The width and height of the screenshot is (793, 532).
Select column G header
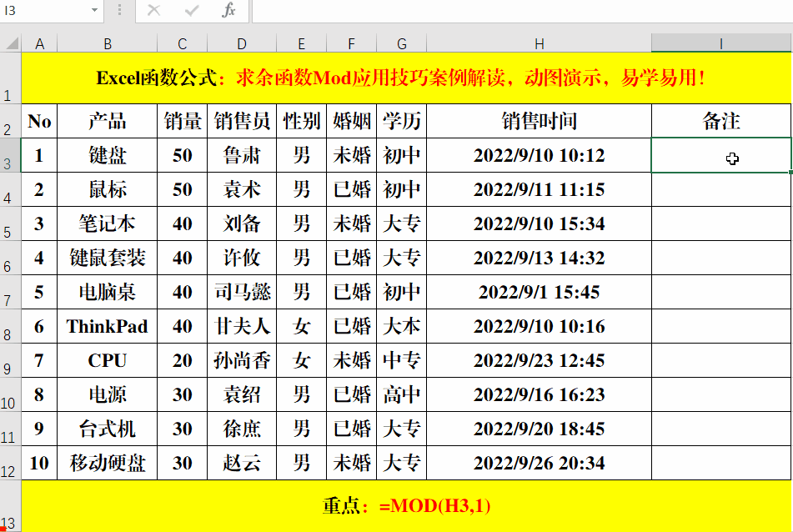(x=402, y=43)
